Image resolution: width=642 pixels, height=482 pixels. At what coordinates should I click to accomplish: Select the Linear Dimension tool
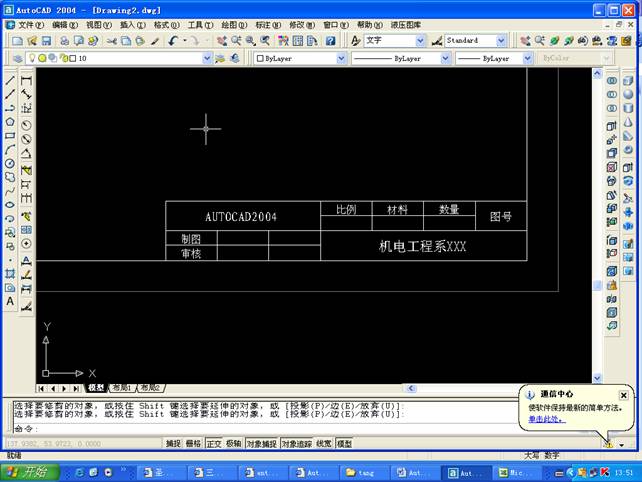coord(26,81)
